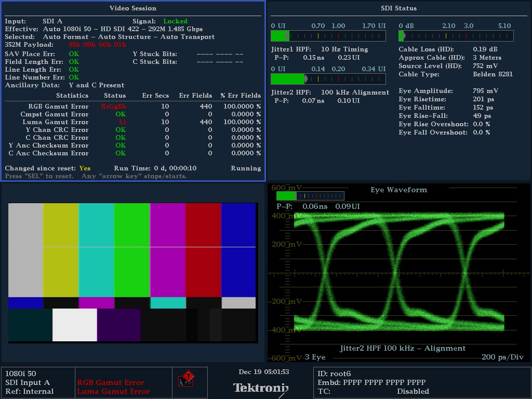
Task: Select the Jitter1 HPF meter bar
Action: coord(328,36)
